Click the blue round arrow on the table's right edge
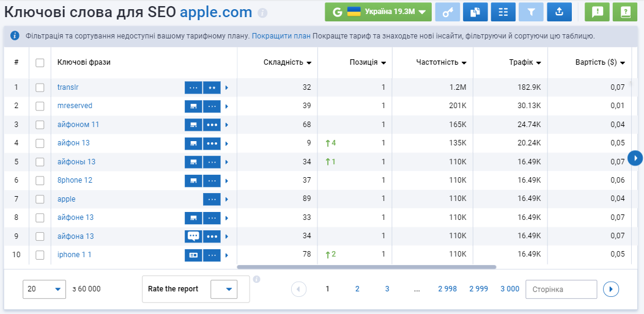 pyautogui.click(x=635, y=158)
